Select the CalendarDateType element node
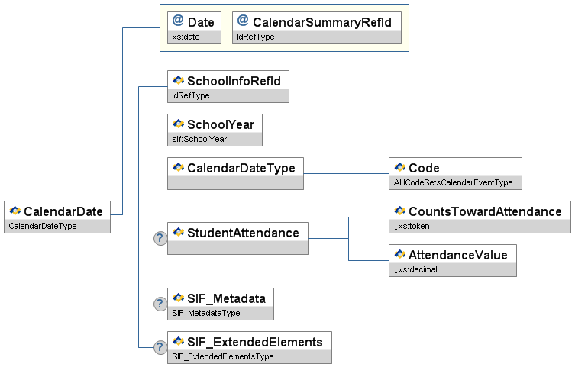Screen dimensions: 588x367 point(235,168)
